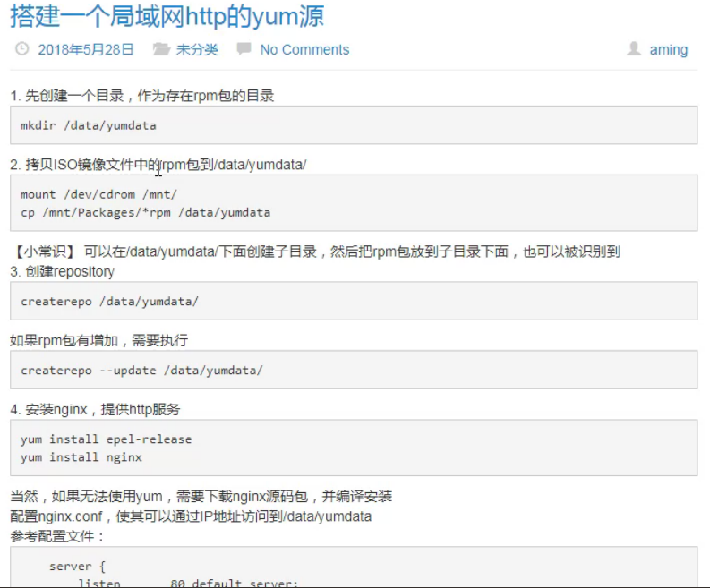Click the text 参考配置文件：
This screenshot has height=588, width=710.
57,536
